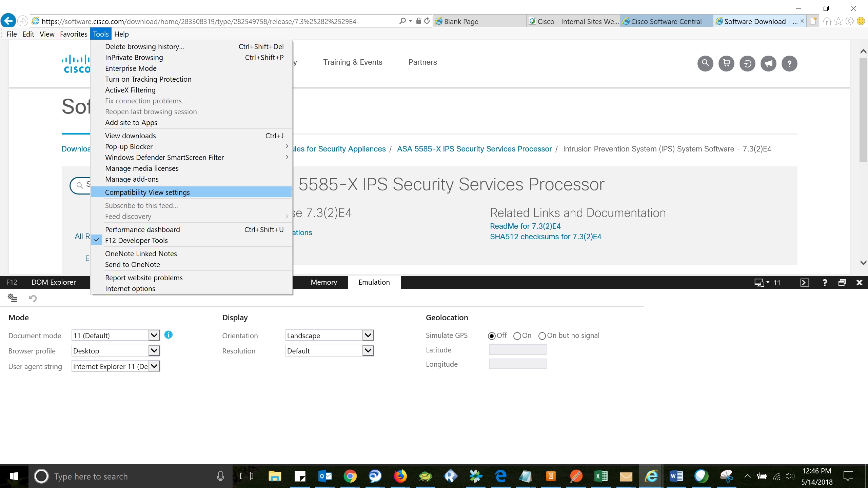Choose Delete browsing history menu item
The image size is (868, 488).
[x=192, y=46]
